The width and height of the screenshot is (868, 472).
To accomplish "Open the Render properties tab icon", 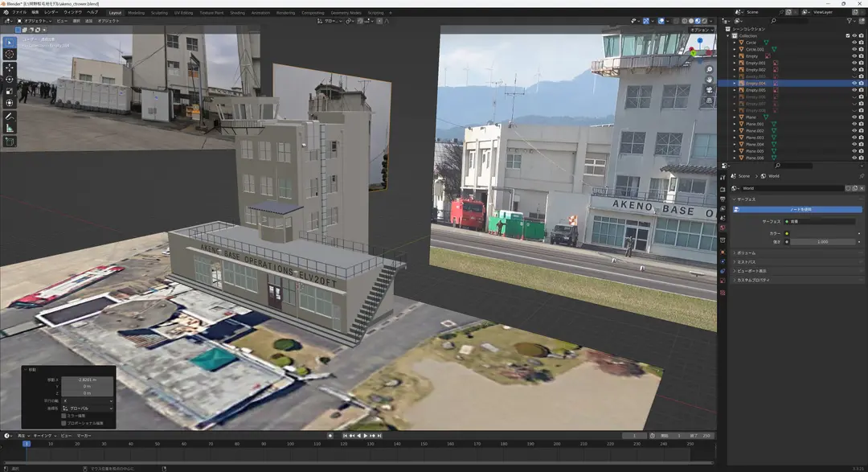I will point(723,189).
